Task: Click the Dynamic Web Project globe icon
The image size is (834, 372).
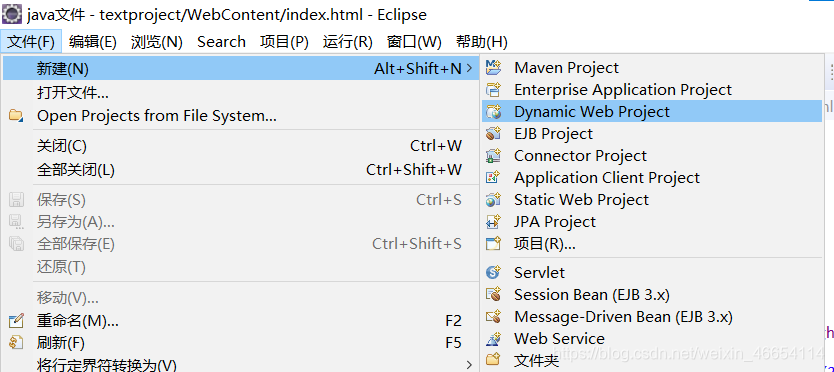Action: (494, 112)
